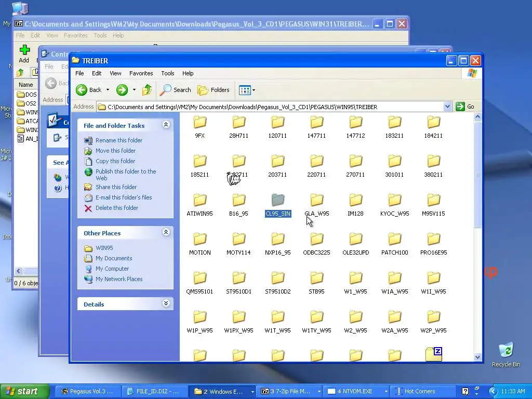Viewport: 532px width, 399px height.
Task: Go to My Network Places link
Action: pyautogui.click(x=119, y=279)
